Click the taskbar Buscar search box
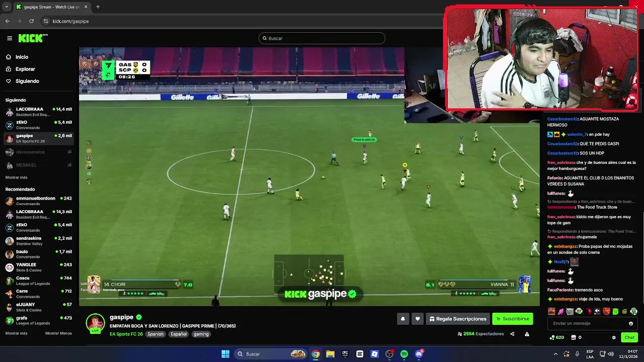 (x=271, y=354)
